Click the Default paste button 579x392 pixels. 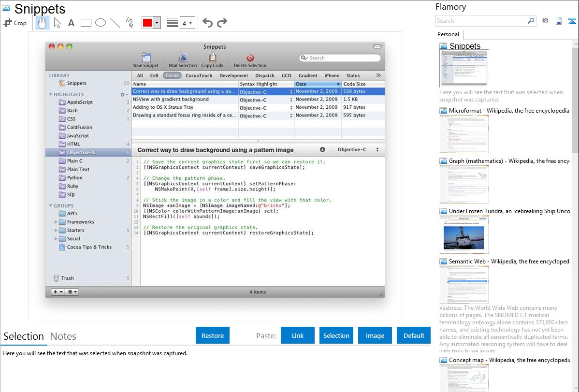(x=414, y=335)
